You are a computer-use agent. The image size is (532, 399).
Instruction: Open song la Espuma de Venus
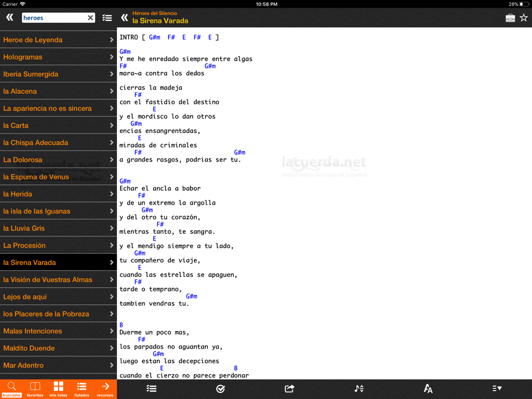58,177
